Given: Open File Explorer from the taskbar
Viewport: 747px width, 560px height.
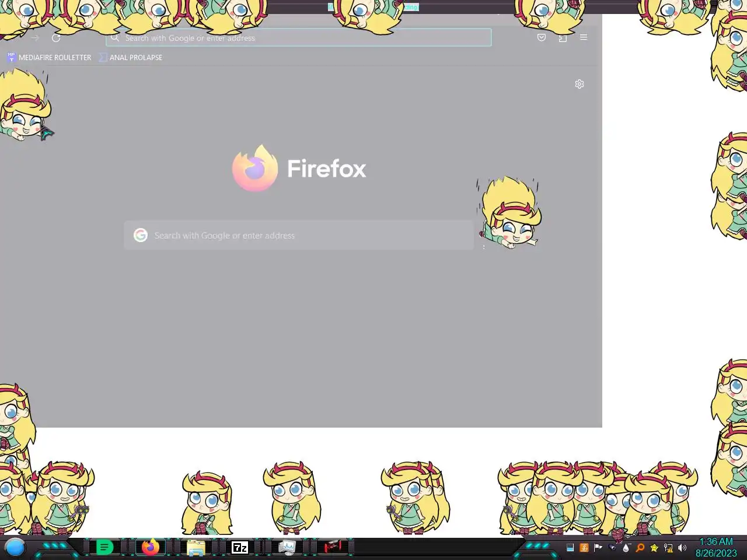Looking at the screenshot, I should [196, 548].
